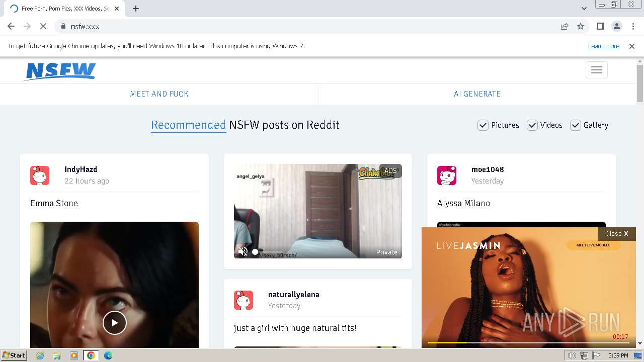This screenshot has height=362, width=644.
Task: Open the network tray icon
Action: click(584, 356)
